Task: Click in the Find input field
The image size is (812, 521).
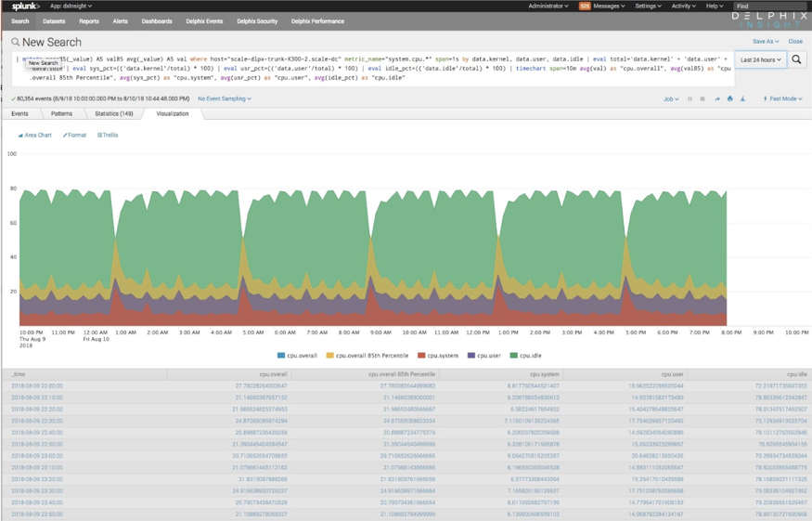Action: (x=768, y=6)
